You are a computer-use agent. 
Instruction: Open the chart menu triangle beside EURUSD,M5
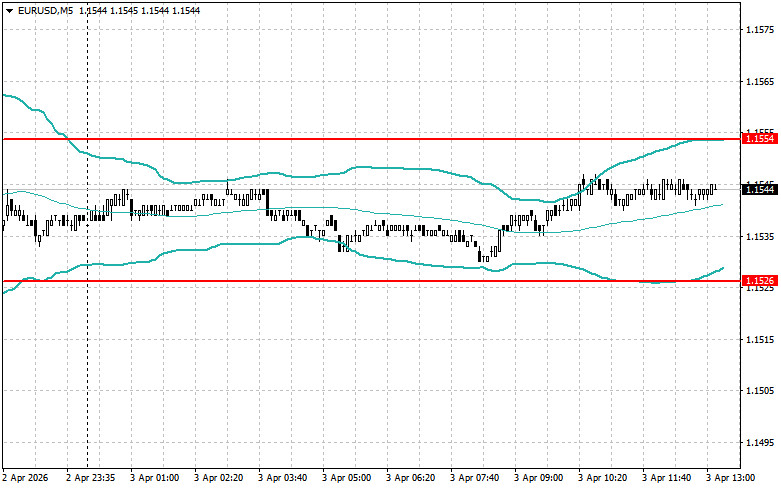pyautogui.click(x=9, y=10)
